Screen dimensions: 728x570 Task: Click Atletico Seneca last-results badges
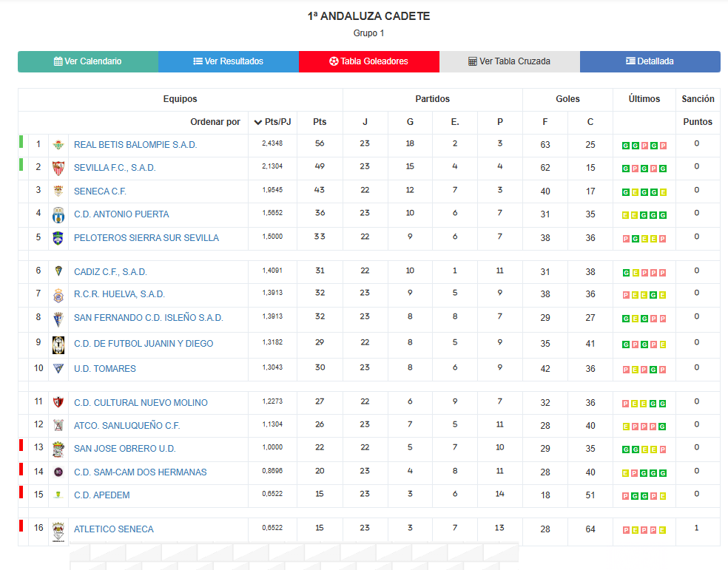tap(644, 530)
